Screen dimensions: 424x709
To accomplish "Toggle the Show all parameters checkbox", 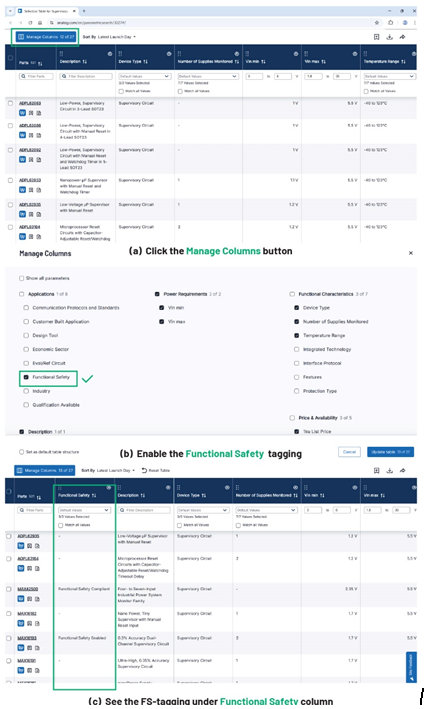I will (22, 278).
